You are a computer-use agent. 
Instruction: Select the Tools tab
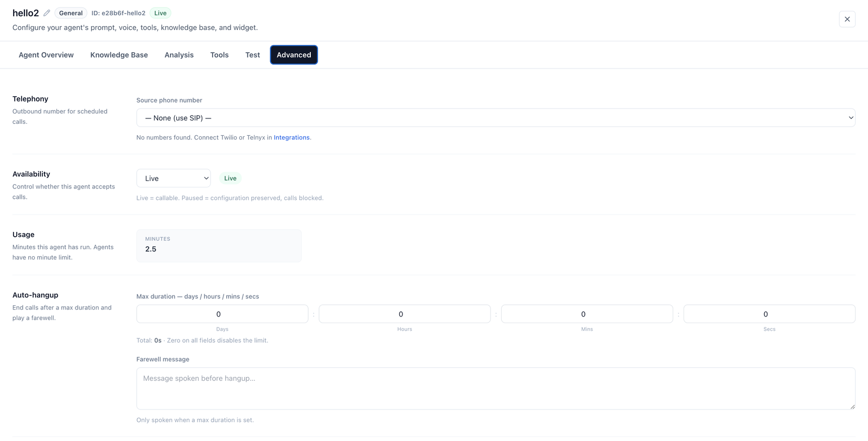[220, 55]
